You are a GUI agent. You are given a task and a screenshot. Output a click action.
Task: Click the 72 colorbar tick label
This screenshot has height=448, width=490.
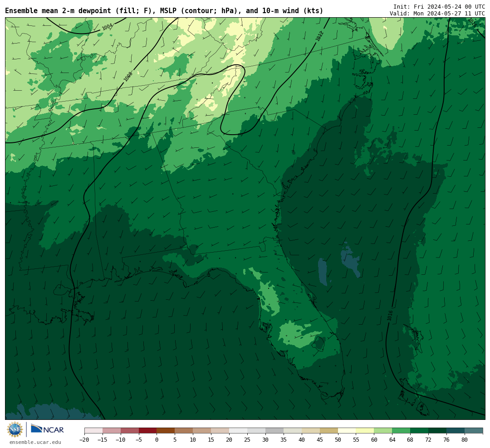[428, 439]
